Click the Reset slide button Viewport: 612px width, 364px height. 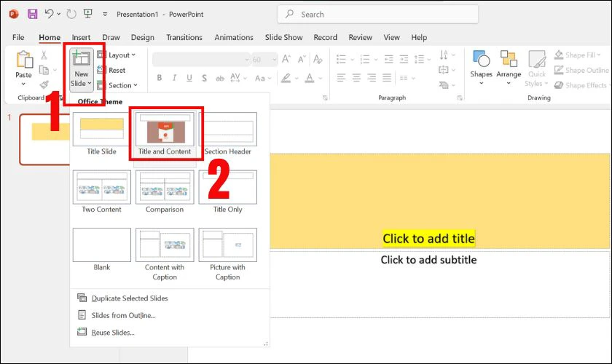[111, 70]
